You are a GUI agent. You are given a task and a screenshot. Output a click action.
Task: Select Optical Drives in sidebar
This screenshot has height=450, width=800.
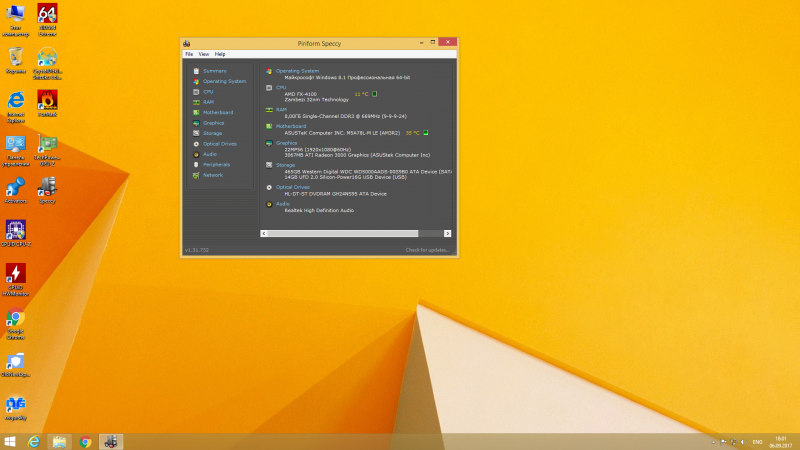pyautogui.click(x=219, y=144)
